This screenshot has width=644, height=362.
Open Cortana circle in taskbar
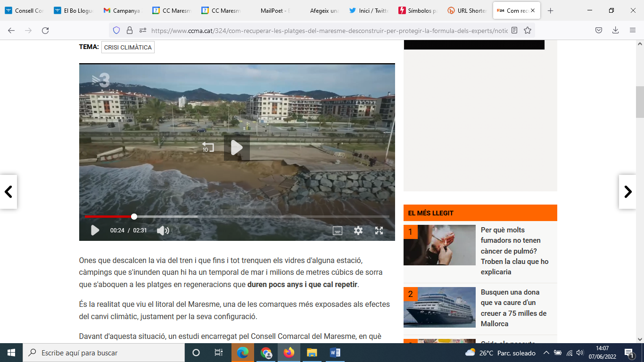196,353
